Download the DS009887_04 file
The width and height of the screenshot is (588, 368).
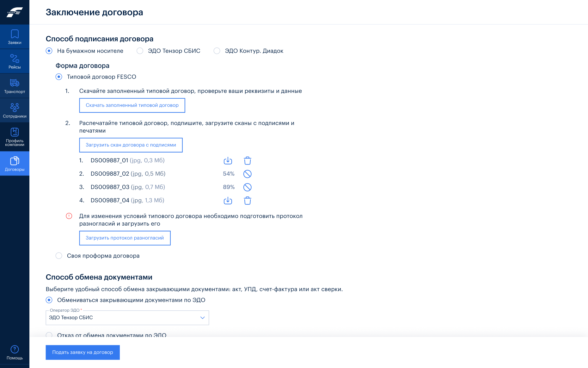228,201
